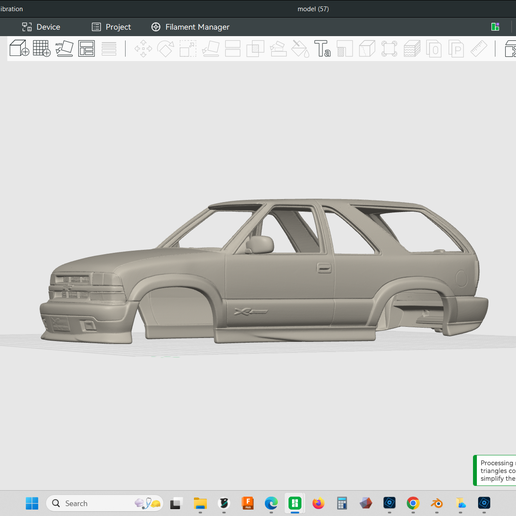Click the search highlights icon in Search box
This screenshot has width=516, height=516.
coord(148,503)
